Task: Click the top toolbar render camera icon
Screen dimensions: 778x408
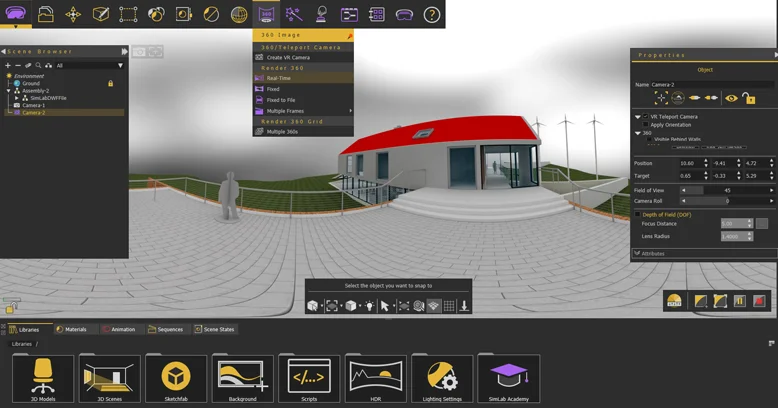Action: [x=184, y=14]
